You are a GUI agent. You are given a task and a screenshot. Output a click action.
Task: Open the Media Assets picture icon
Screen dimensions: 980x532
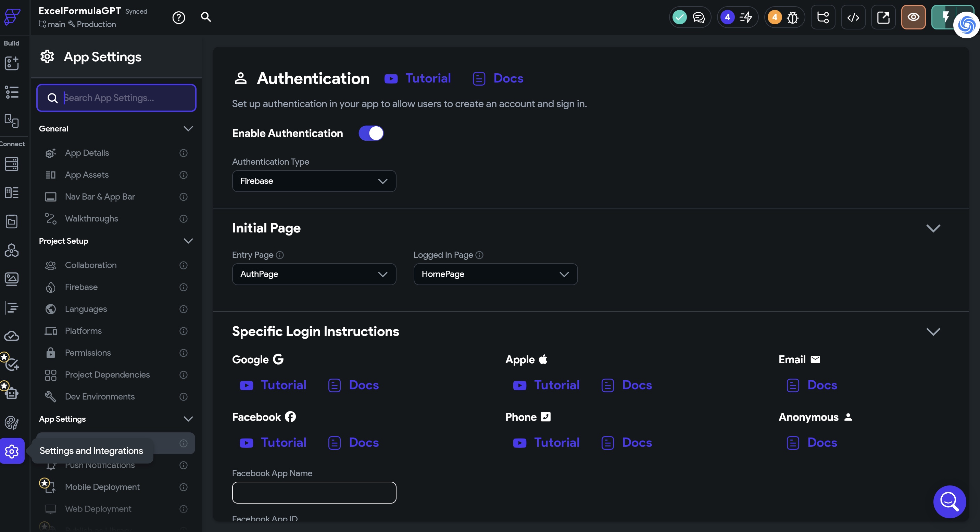click(11, 279)
